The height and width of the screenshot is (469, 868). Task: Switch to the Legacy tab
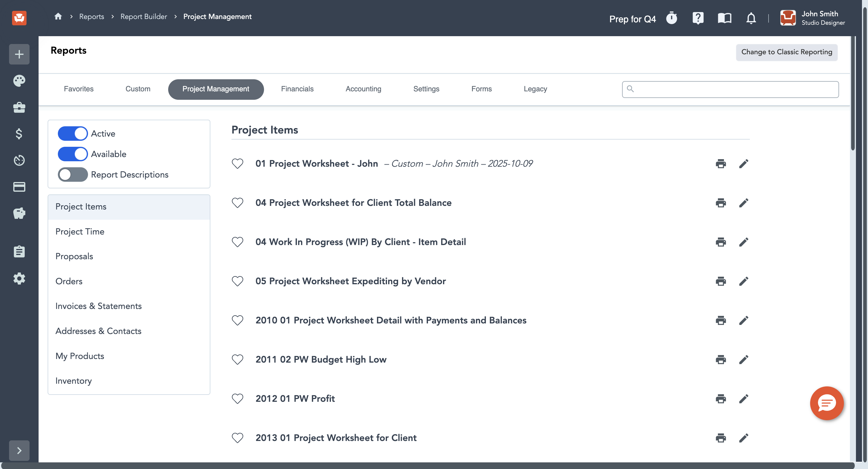coord(535,89)
